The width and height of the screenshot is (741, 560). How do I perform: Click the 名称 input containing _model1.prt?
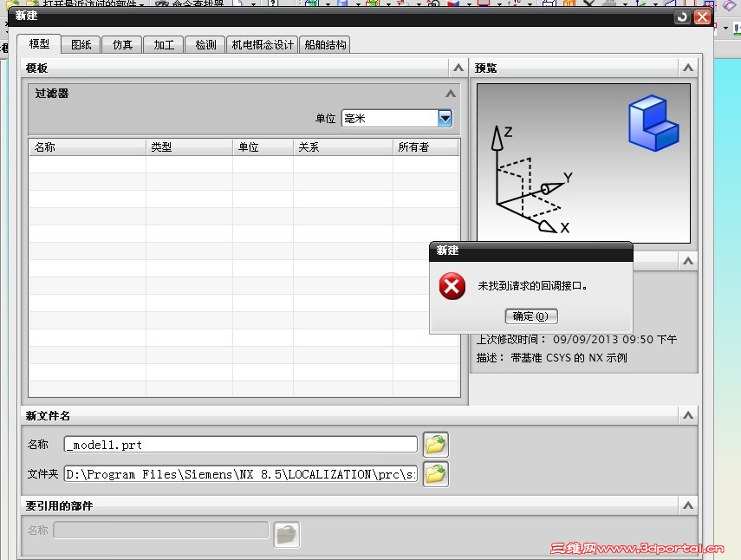click(x=238, y=444)
